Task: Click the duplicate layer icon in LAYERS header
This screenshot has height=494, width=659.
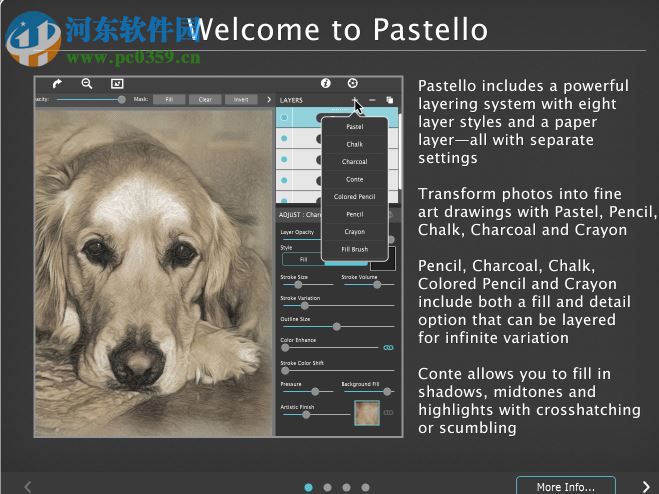Action: point(390,100)
